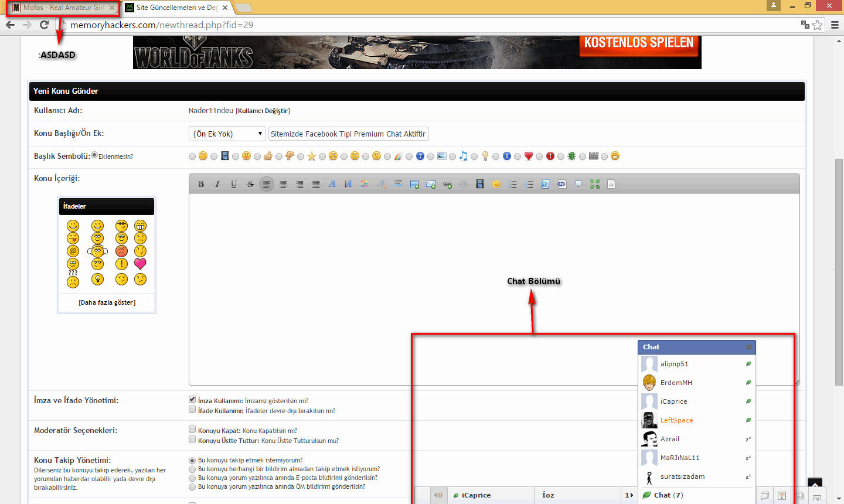The height and width of the screenshot is (504, 844).
Task: Switch to the 'Mofos - Real Amateur' tab
Action: 63,8
